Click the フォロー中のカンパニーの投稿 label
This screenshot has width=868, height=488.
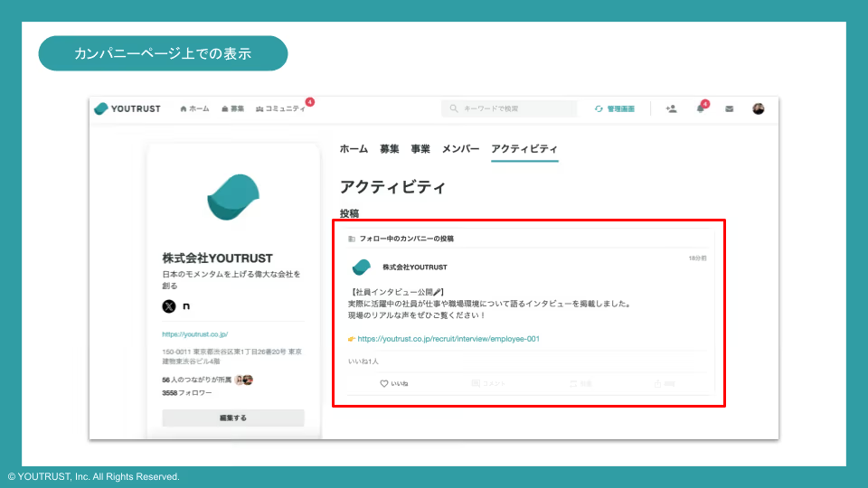pyautogui.click(x=406, y=239)
